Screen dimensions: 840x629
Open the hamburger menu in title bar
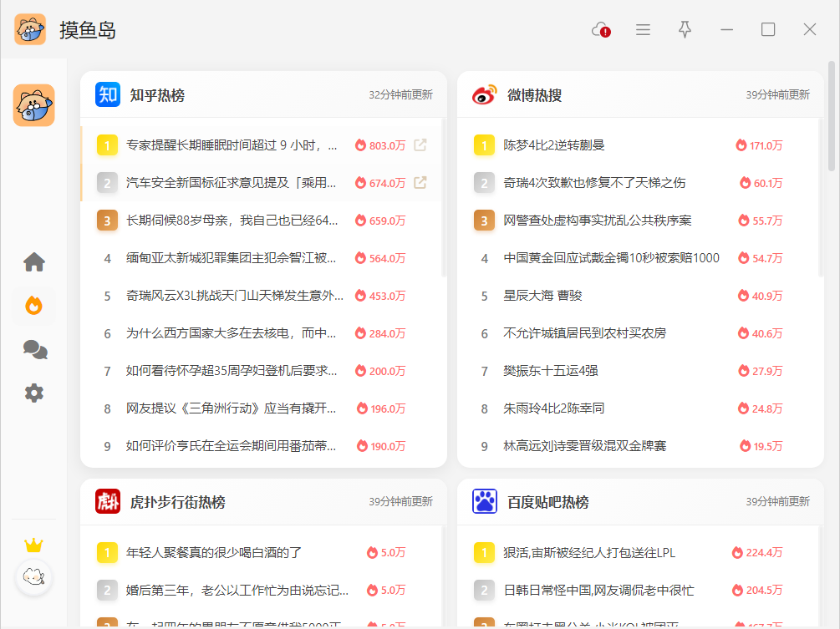coord(643,30)
